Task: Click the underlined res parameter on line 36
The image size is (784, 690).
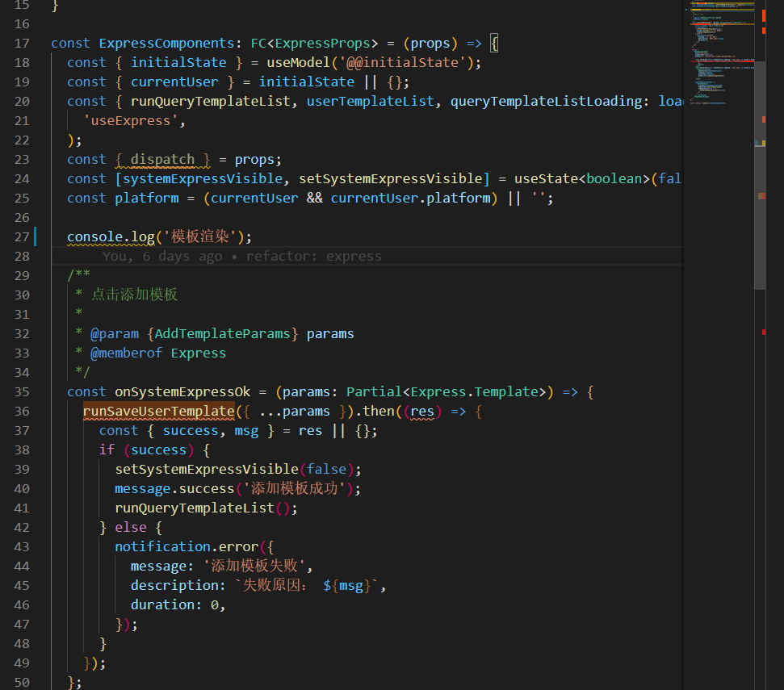Action: [x=423, y=411]
